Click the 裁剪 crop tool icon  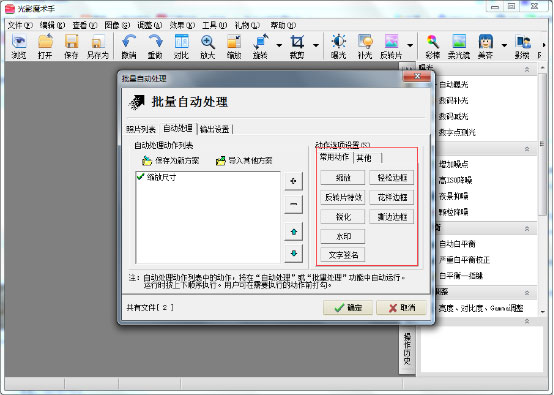coord(297,42)
